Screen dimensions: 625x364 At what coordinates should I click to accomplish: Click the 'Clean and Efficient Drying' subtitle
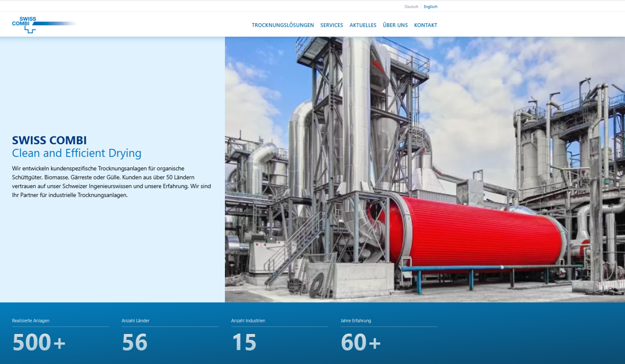pyautogui.click(x=77, y=153)
